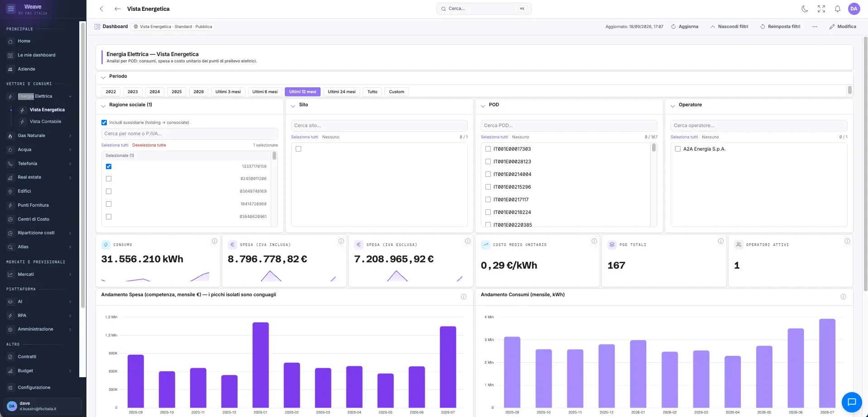Collapse the Sito filter panel
This screenshot has height=417, width=868.
[x=293, y=105]
